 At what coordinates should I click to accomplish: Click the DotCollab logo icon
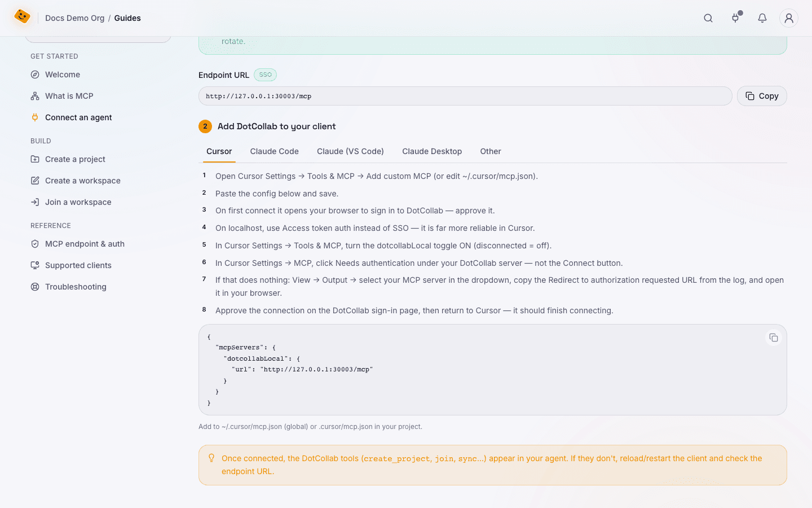pos(22,17)
